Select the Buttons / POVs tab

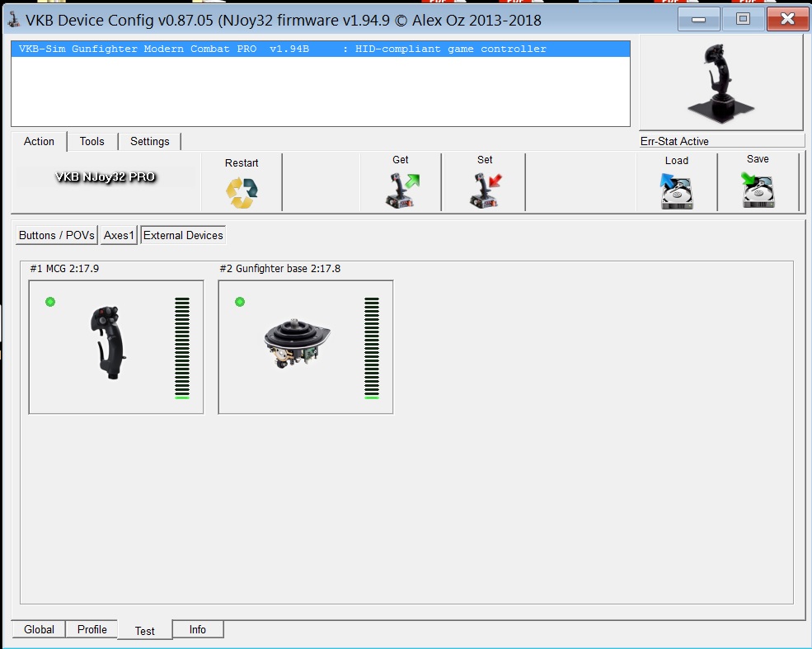57,235
